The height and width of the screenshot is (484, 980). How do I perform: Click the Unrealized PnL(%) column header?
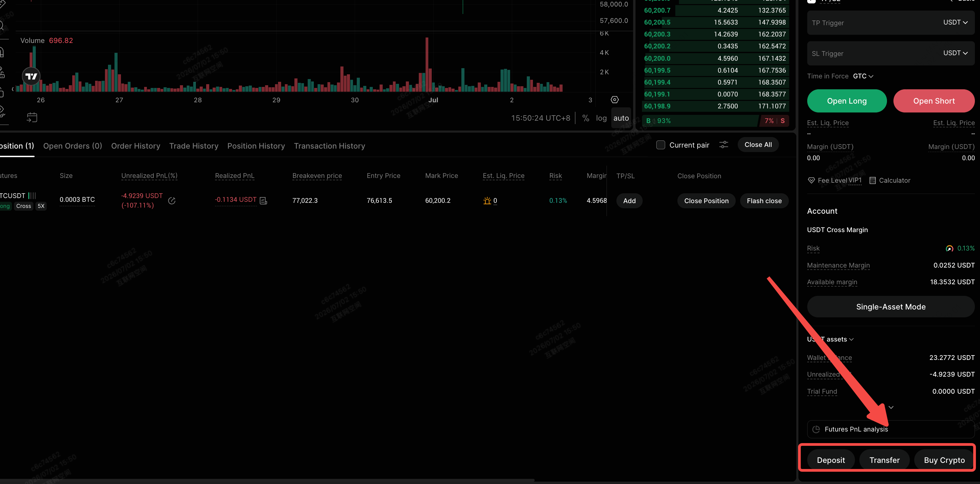click(149, 176)
